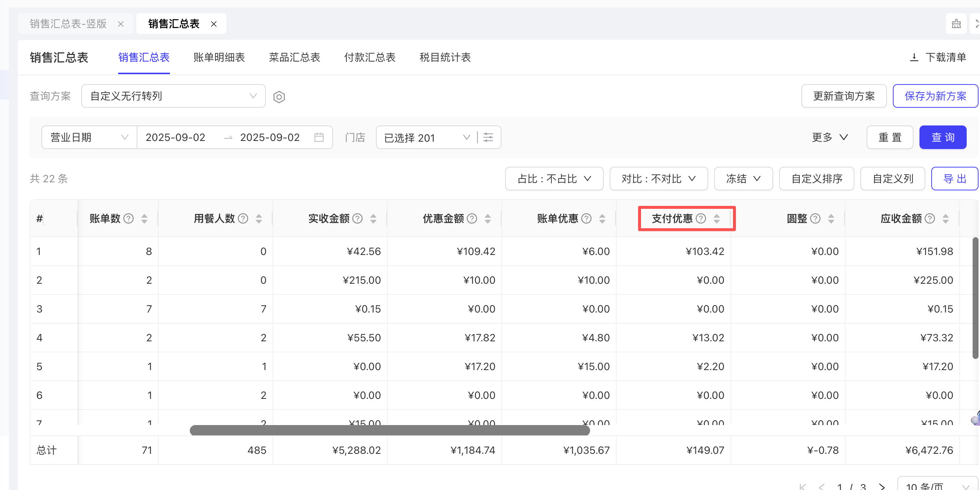The height and width of the screenshot is (490, 980).
Task: Open the store filter sliders icon
Action: 488,137
